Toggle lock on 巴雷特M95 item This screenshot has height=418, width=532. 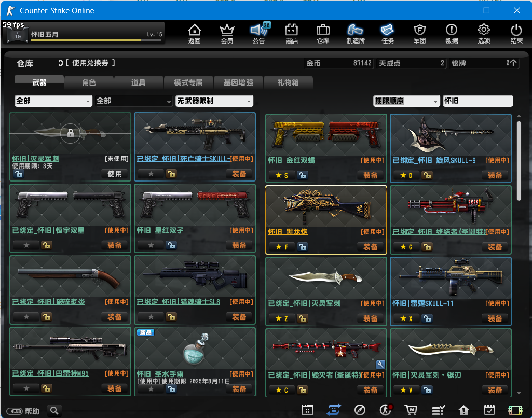pyautogui.click(x=47, y=388)
